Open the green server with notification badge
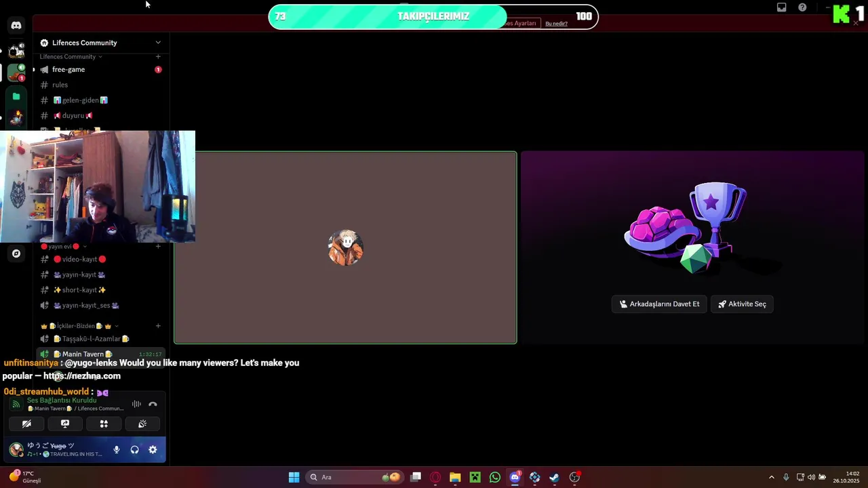This screenshot has width=868, height=488. (16, 73)
